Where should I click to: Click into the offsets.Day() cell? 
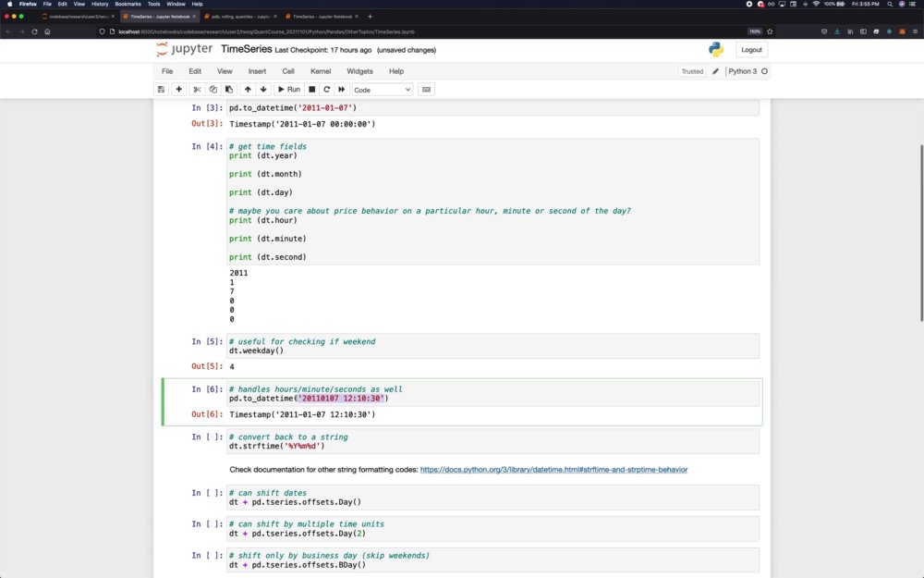492,498
